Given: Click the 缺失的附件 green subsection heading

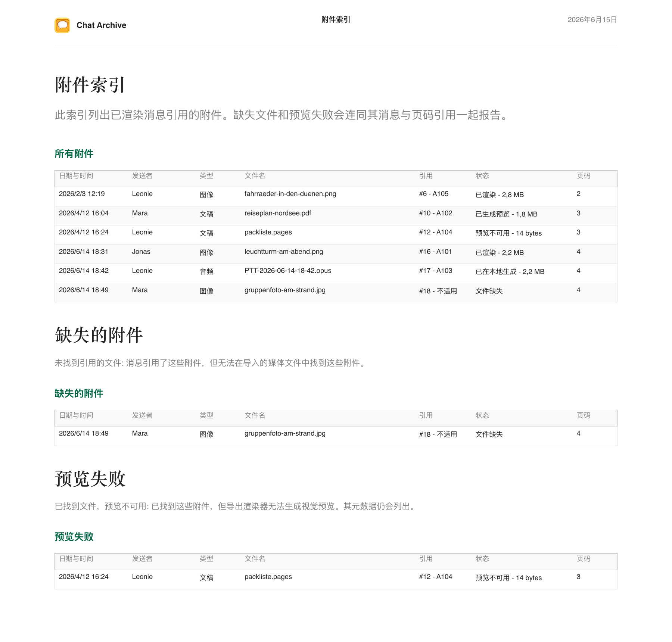Looking at the screenshot, I should pyautogui.click(x=79, y=393).
